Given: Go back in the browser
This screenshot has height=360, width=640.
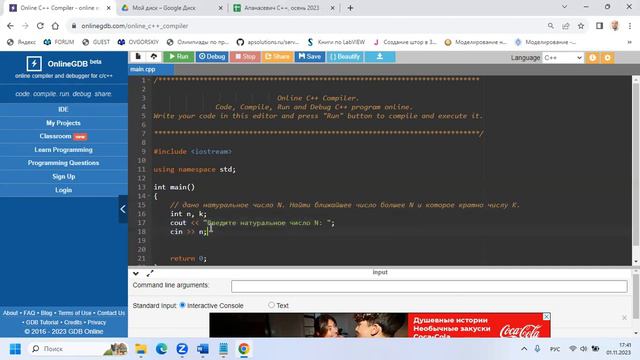Looking at the screenshot, I should click(10, 26).
